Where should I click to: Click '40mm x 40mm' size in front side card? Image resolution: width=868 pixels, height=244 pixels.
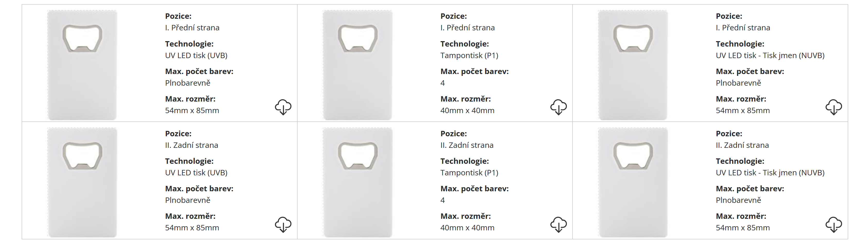[x=467, y=111]
